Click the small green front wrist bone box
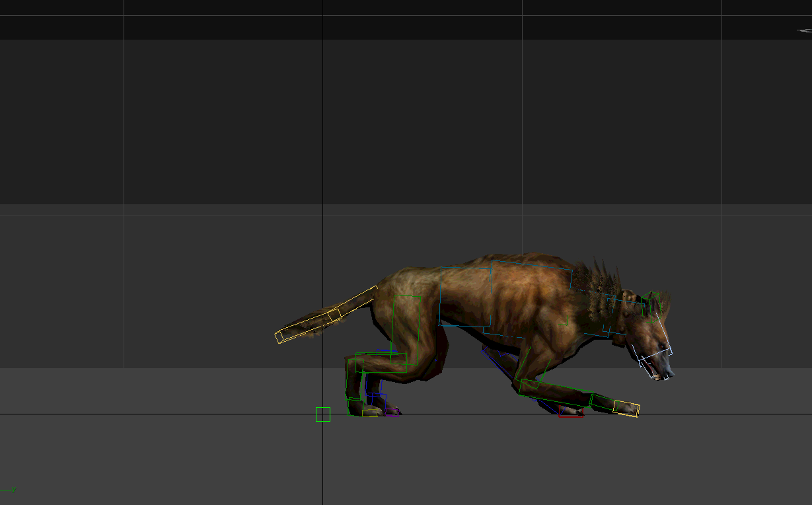812x505 pixels. tap(601, 402)
